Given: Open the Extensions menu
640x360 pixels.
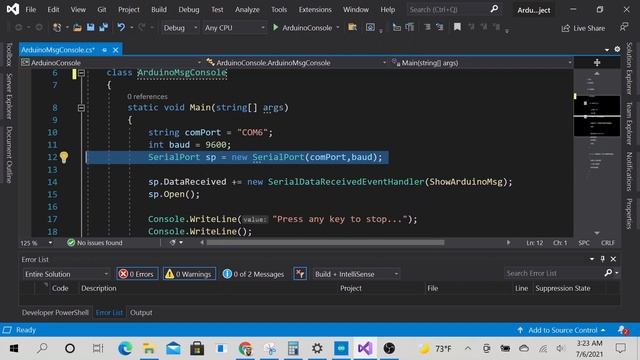Looking at the screenshot, I should (x=315, y=9).
